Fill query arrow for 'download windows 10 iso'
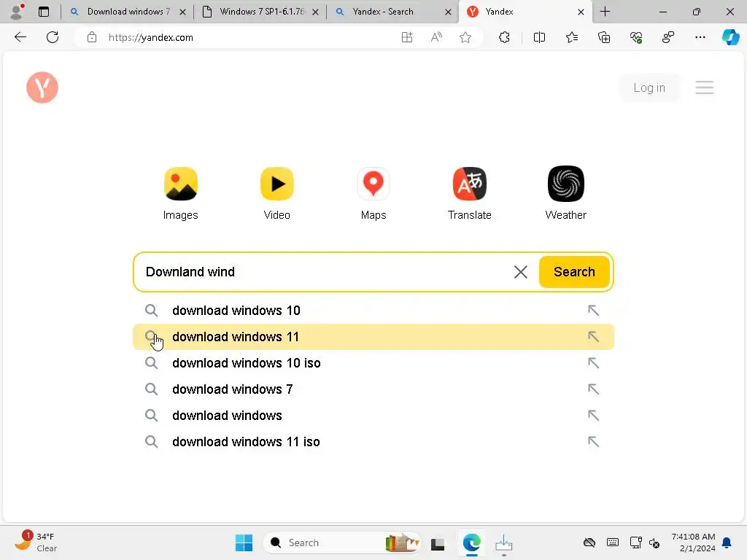 click(x=593, y=363)
